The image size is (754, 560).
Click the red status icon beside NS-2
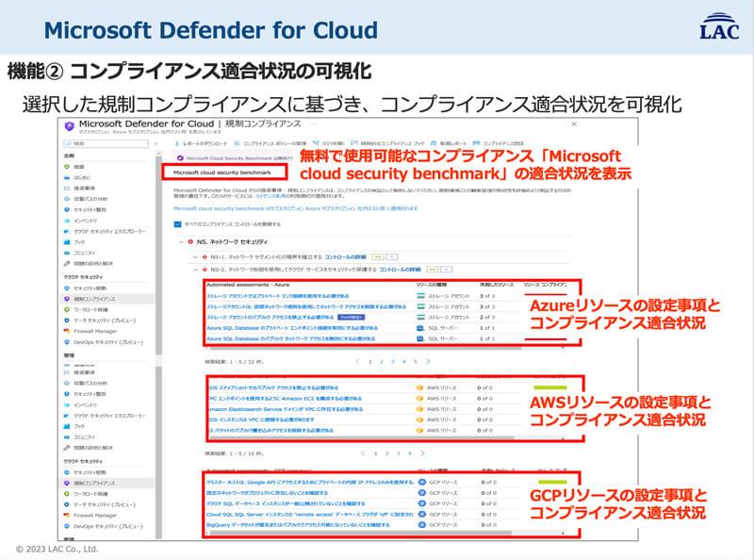[205, 270]
